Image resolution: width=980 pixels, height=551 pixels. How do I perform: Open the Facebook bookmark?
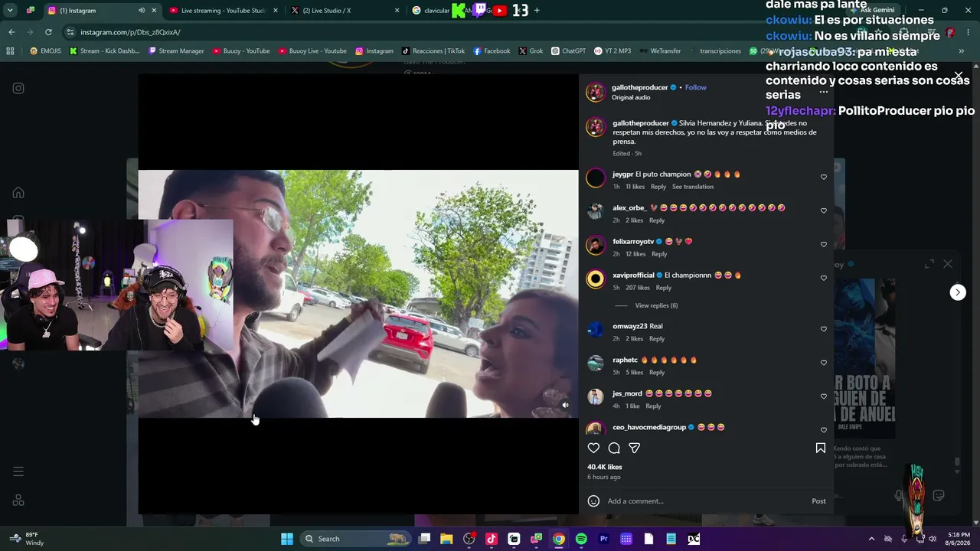(x=492, y=51)
